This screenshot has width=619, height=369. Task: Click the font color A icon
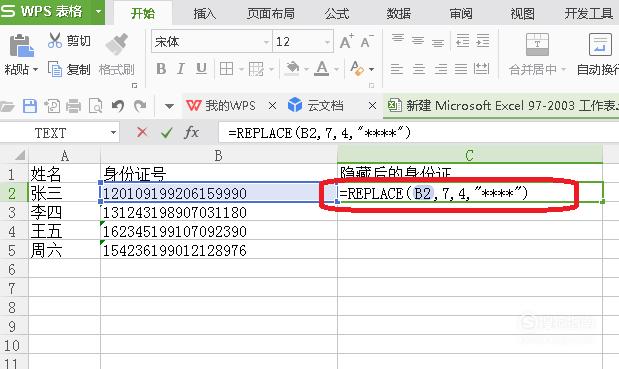(x=322, y=69)
